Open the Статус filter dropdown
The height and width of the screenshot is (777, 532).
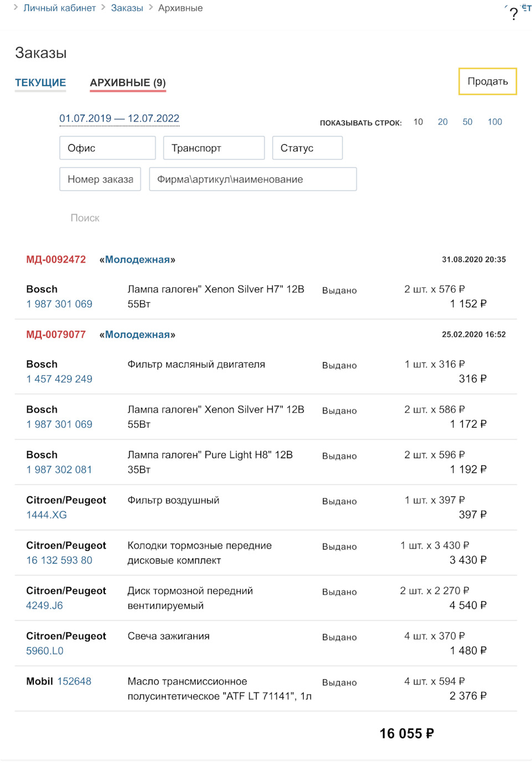pos(307,148)
